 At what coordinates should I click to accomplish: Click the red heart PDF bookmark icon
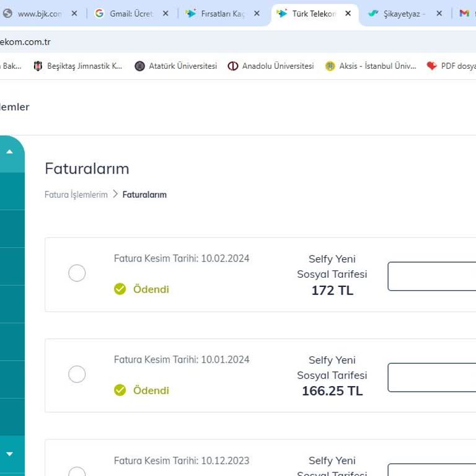click(431, 66)
